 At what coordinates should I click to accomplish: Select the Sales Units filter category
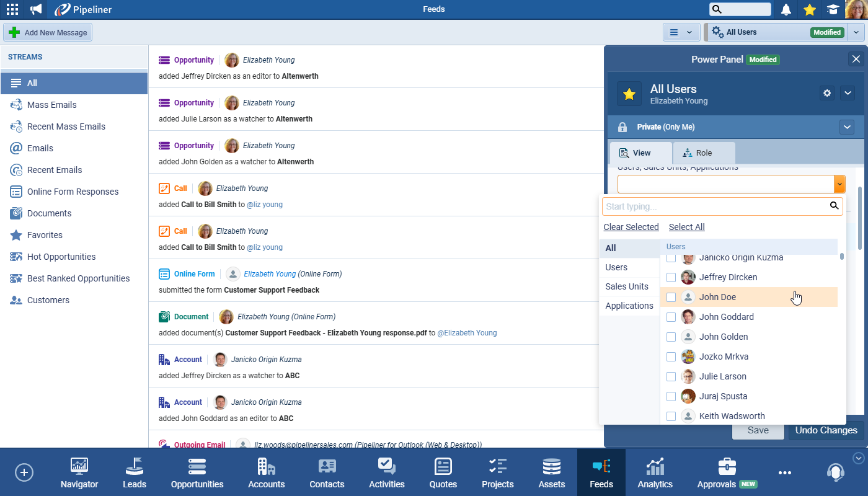pos(627,286)
